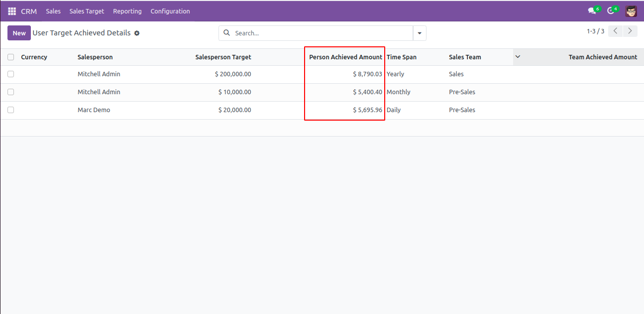Open the gear actions menu beside title
Screen dimensions: 644x314
pyautogui.click(x=137, y=33)
